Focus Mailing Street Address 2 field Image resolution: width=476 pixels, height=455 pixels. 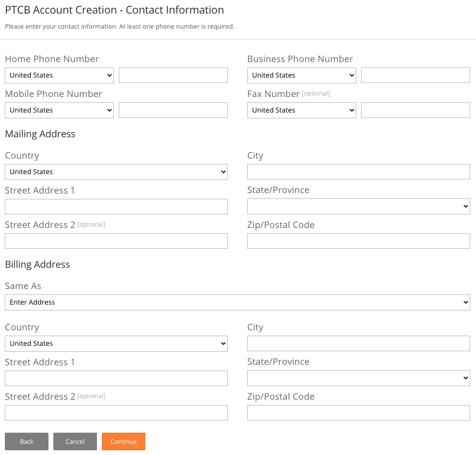pyautogui.click(x=116, y=241)
